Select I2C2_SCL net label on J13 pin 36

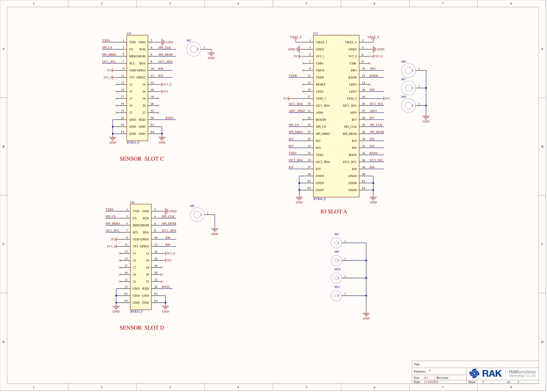[377, 160]
